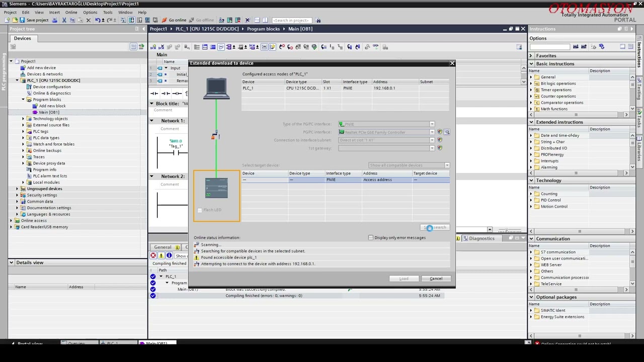644x362 pixels.
Task: Click the Start search button
Action: (x=436, y=228)
